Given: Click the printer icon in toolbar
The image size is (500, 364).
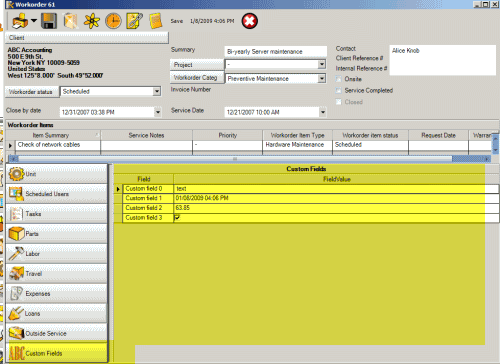Looking at the screenshot, I should pos(20,21).
